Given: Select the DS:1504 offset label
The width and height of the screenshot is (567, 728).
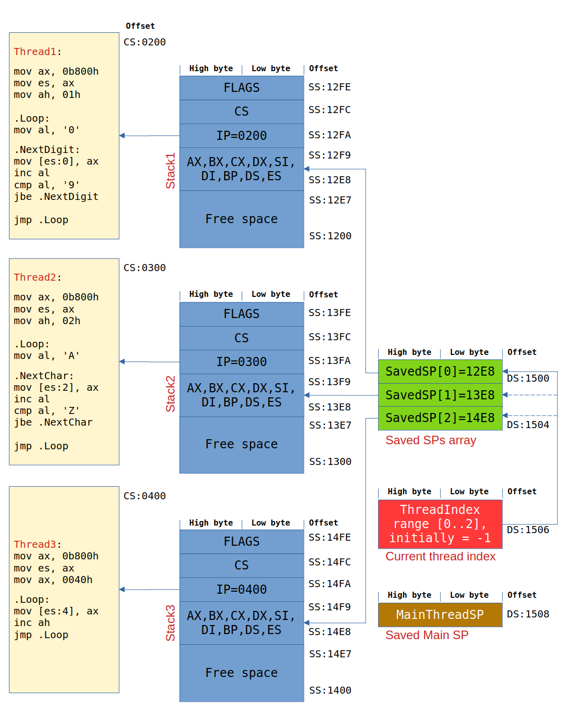Looking at the screenshot, I should [528, 425].
